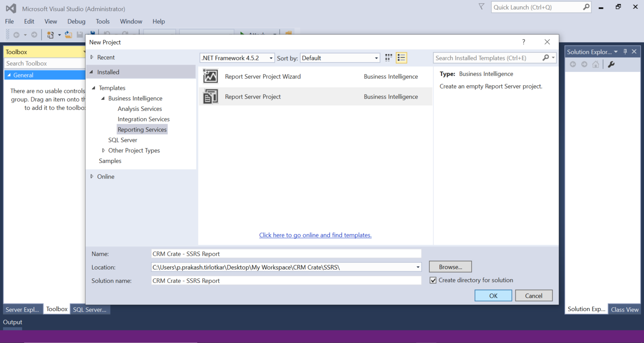Image resolution: width=644 pixels, height=343 pixels.
Task: Switch template list to small icons view
Action: coord(389,58)
